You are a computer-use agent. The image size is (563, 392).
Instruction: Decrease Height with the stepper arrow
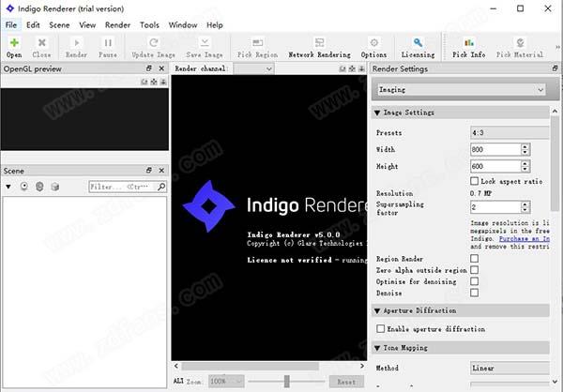click(x=525, y=169)
